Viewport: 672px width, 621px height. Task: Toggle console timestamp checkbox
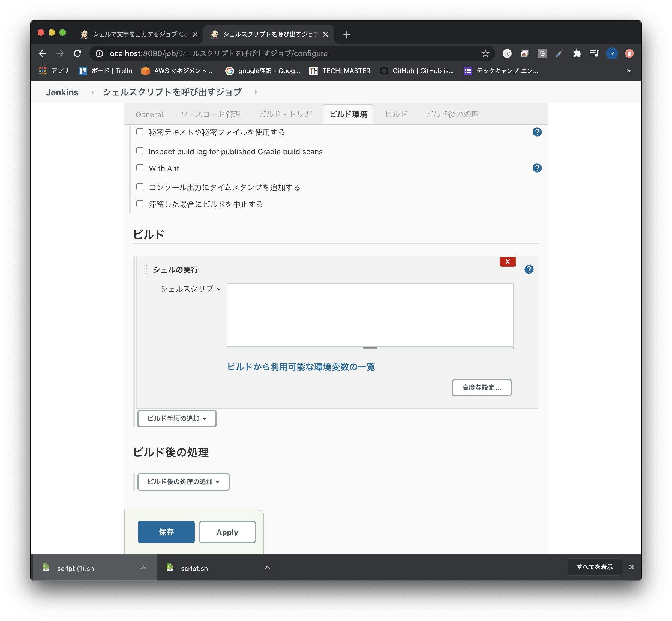pyautogui.click(x=140, y=187)
